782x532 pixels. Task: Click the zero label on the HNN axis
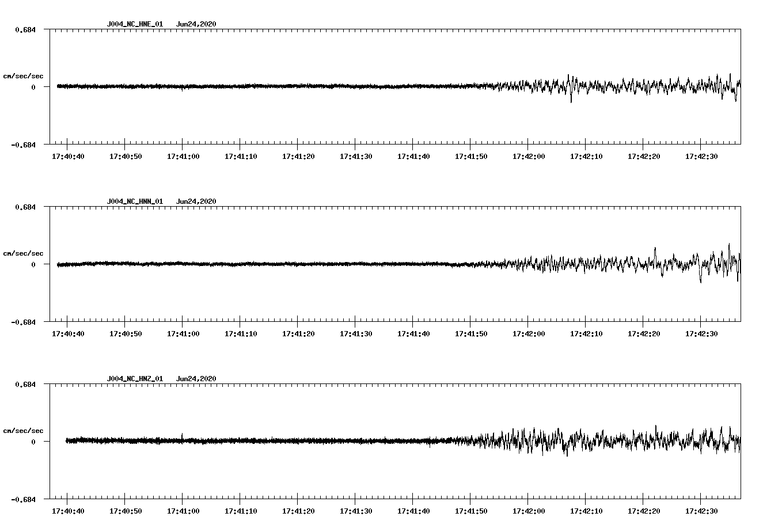tap(33, 264)
